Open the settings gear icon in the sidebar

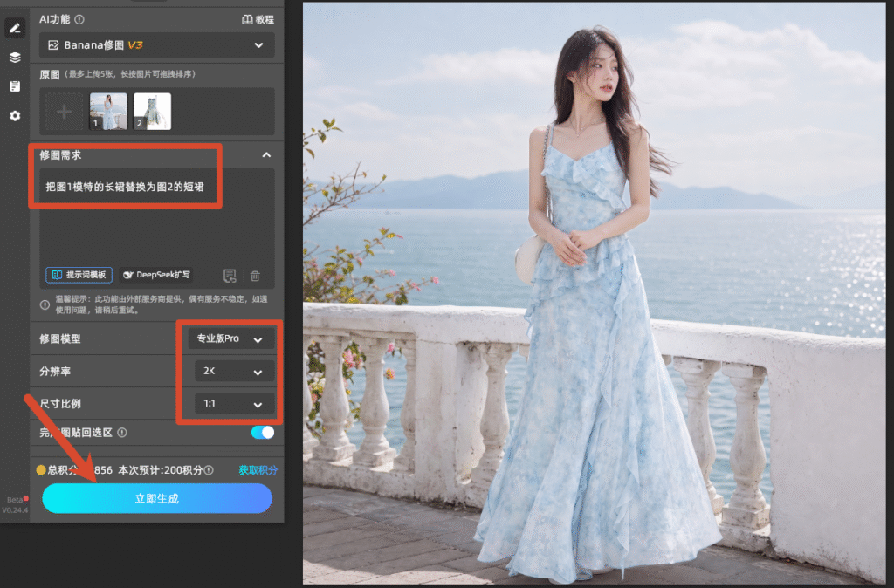(15, 116)
